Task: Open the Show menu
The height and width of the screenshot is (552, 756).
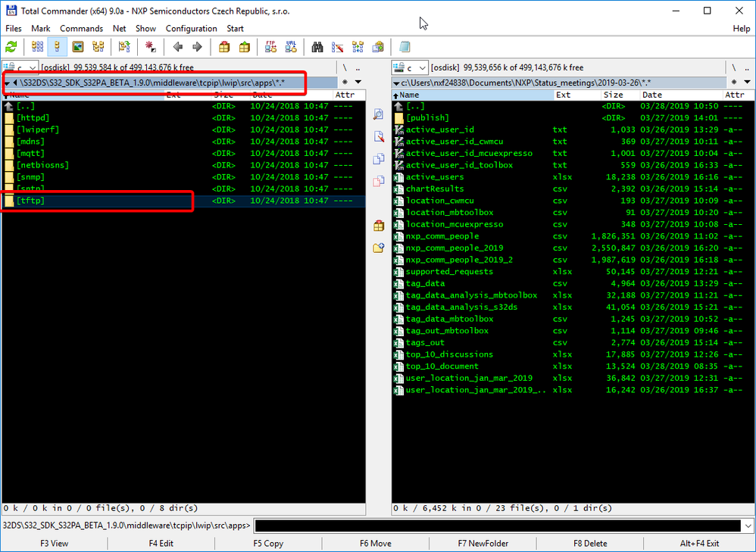Action: point(145,29)
